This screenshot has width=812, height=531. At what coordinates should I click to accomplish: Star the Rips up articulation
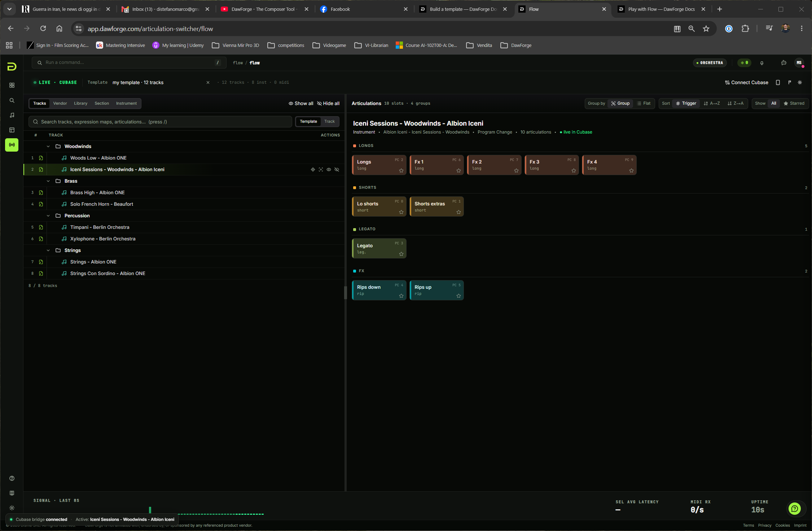coord(458,296)
